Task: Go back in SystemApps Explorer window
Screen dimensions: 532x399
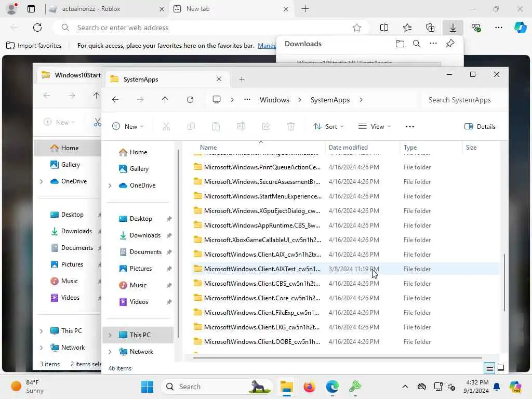Action: pyautogui.click(x=115, y=100)
